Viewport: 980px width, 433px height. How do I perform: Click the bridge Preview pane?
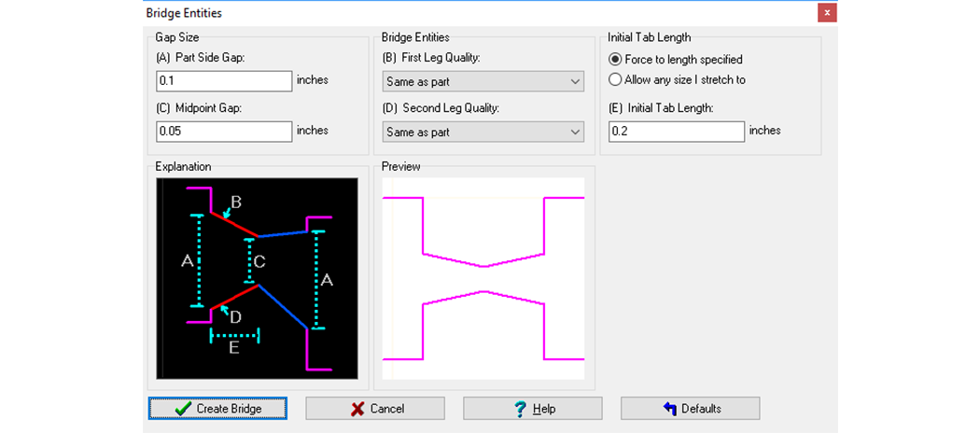click(483, 278)
